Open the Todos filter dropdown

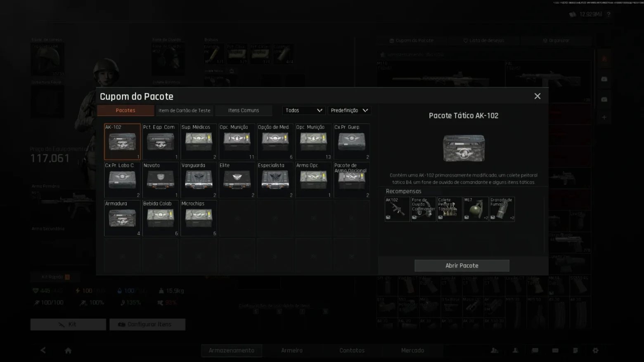click(x=303, y=110)
